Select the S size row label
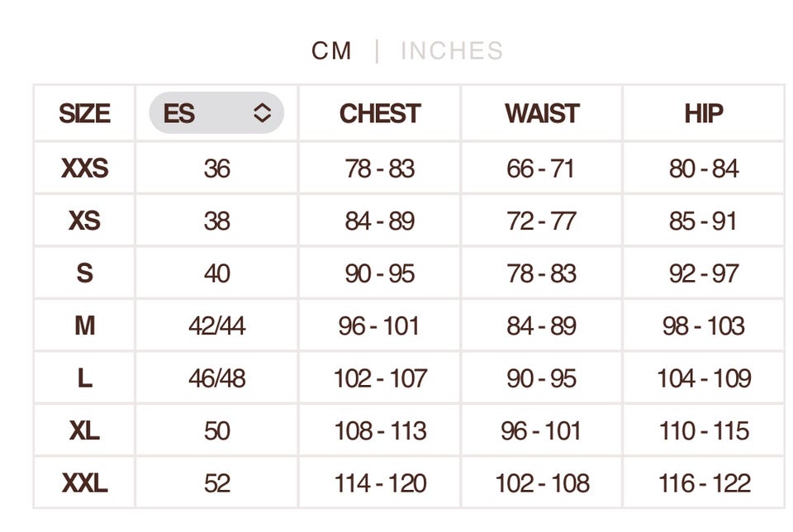Viewport: 793px width, 532px height. [x=84, y=273]
